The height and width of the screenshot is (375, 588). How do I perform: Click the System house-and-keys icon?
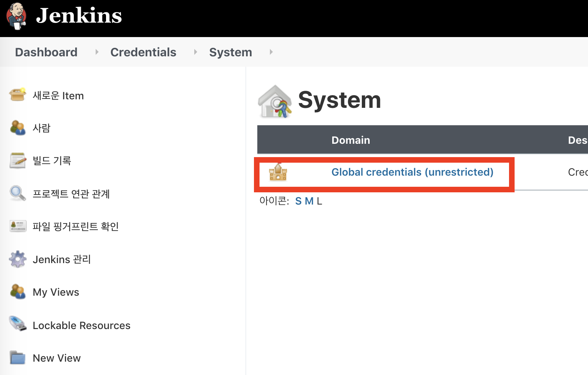275,102
